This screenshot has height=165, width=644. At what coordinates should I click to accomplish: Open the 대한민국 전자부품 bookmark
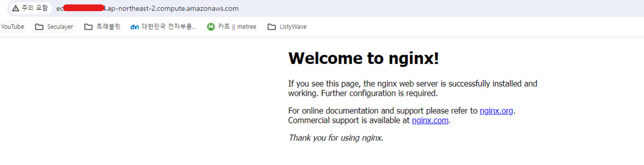164,27
